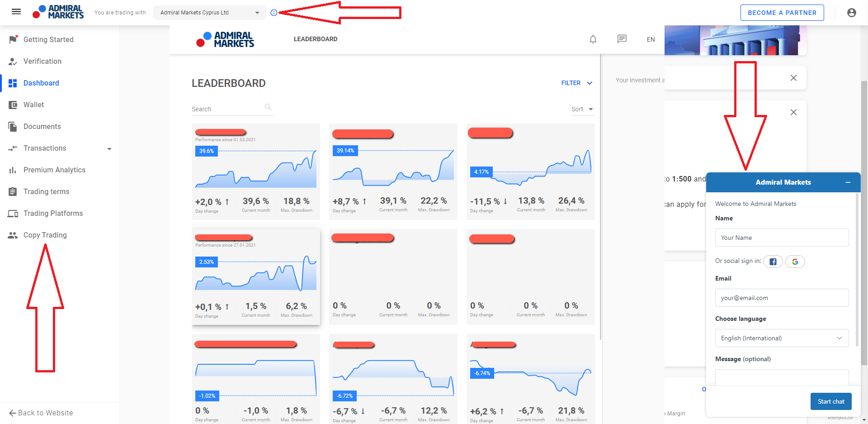The width and height of the screenshot is (868, 424).
Task: Click the Getting Started flag icon
Action: point(13,39)
